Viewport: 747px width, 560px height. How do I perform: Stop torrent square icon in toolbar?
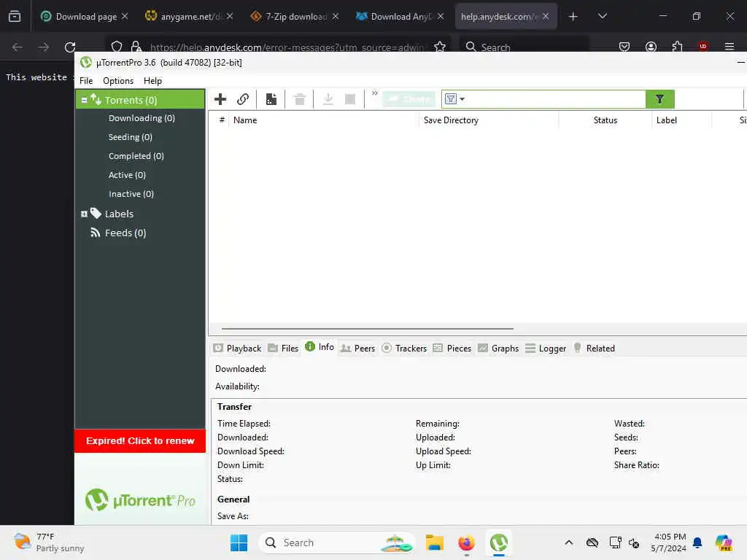[350, 99]
